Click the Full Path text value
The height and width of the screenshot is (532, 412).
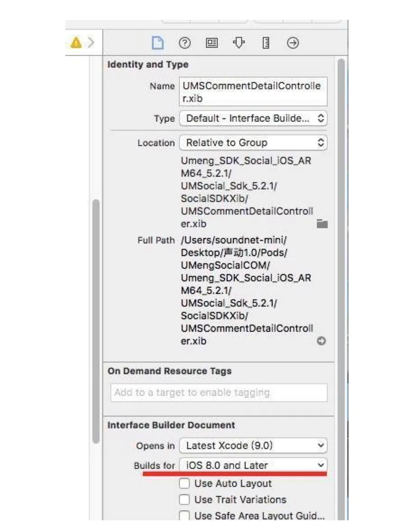pyautogui.click(x=247, y=290)
